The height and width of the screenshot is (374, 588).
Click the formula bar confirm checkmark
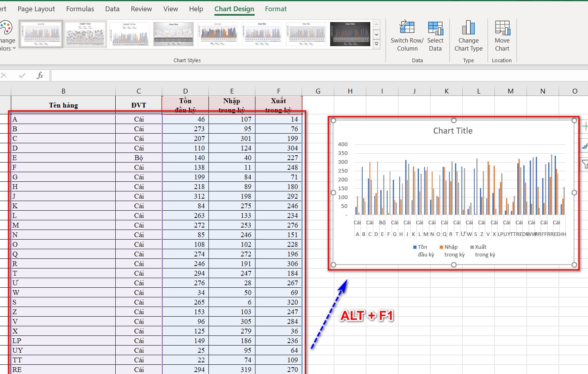click(22, 75)
